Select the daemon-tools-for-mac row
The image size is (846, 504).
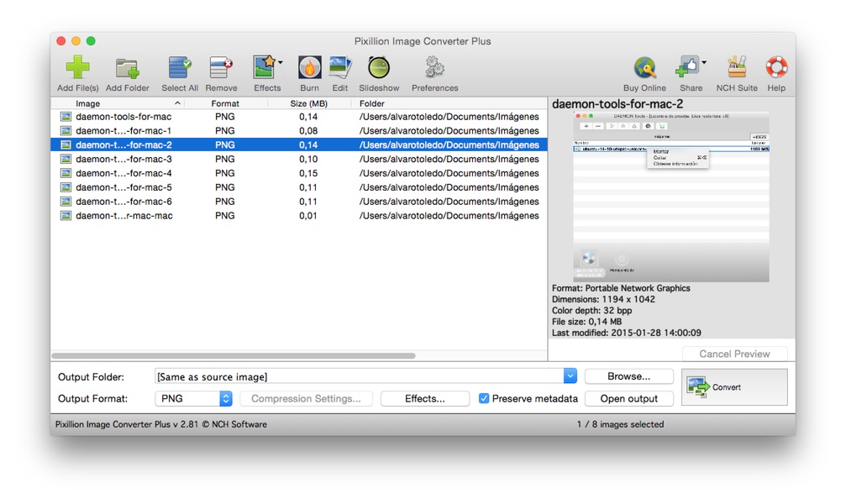(299, 117)
